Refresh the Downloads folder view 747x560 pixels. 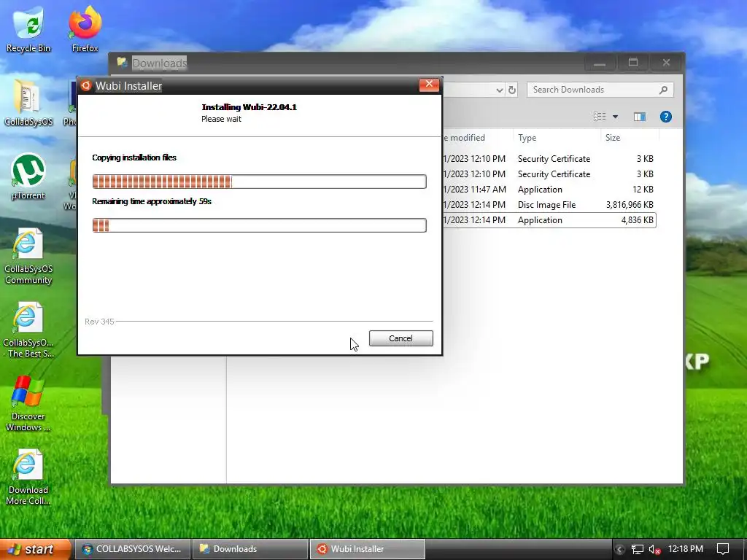pyautogui.click(x=512, y=90)
